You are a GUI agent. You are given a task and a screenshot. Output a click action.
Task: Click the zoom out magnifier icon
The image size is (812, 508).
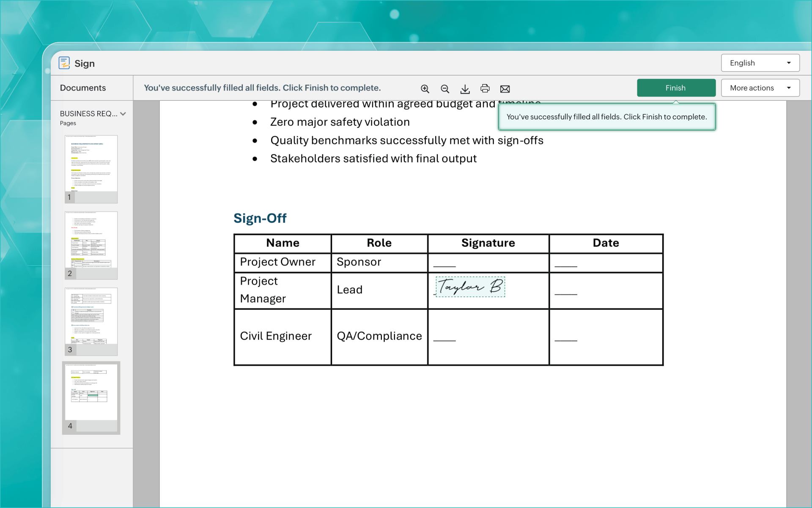445,88
